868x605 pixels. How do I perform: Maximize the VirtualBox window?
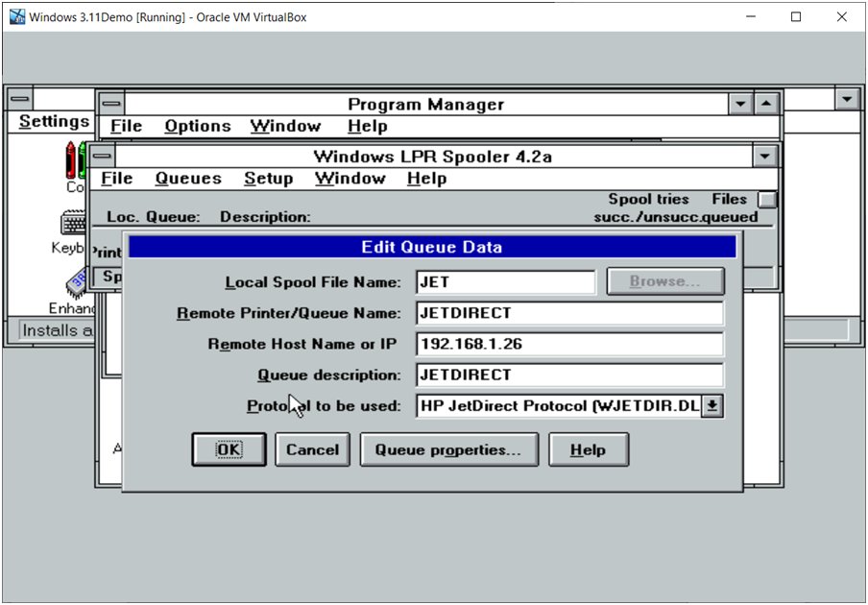point(796,17)
